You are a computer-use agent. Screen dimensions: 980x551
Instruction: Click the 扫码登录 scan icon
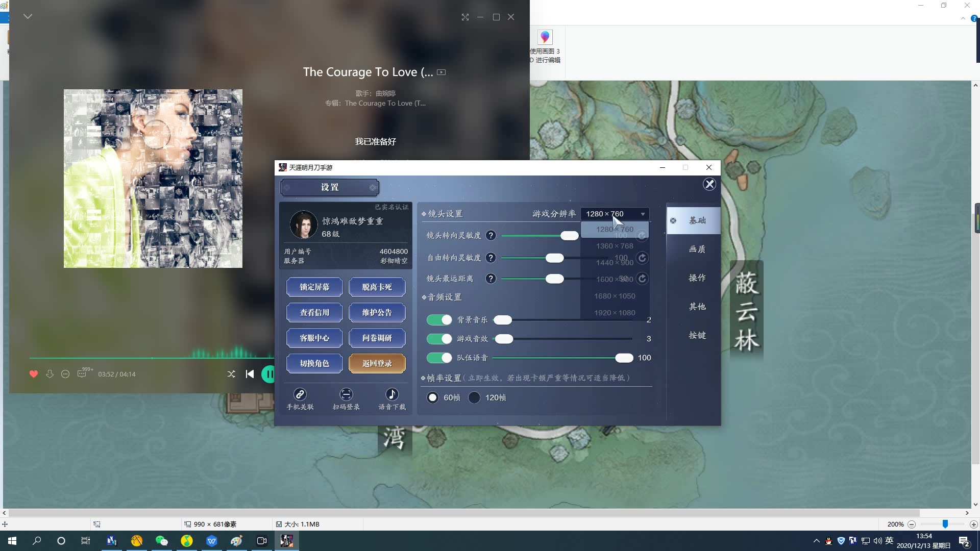pos(346,394)
